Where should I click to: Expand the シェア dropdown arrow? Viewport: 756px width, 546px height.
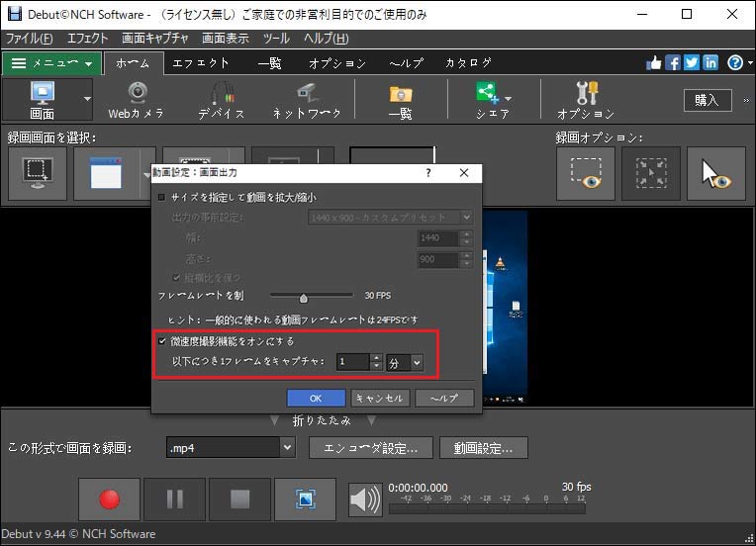[x=508, y=98]
